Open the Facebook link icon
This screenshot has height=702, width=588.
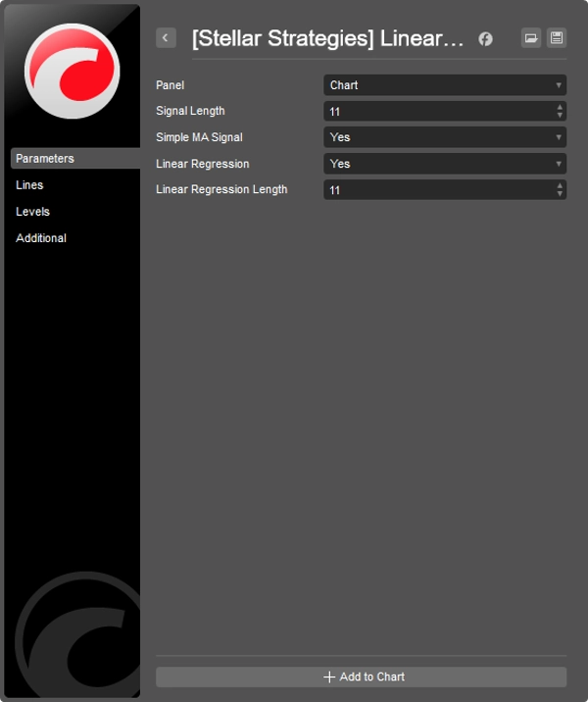tap(485, 39)
